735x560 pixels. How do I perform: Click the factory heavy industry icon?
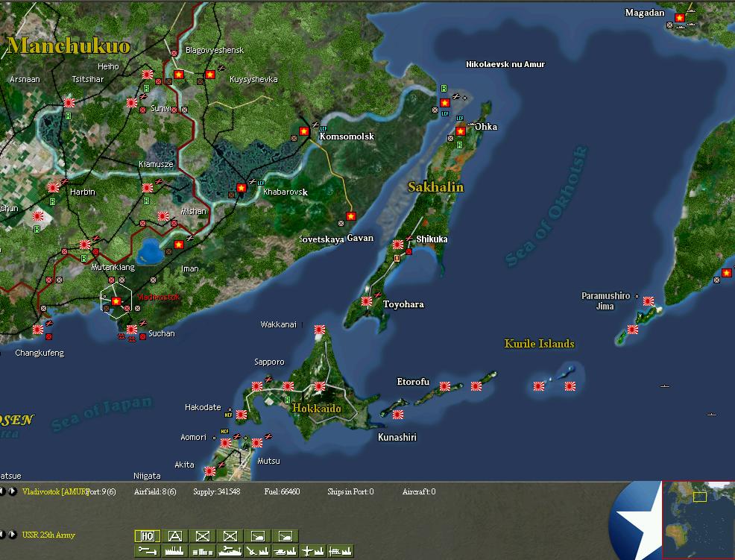[175, 551]
